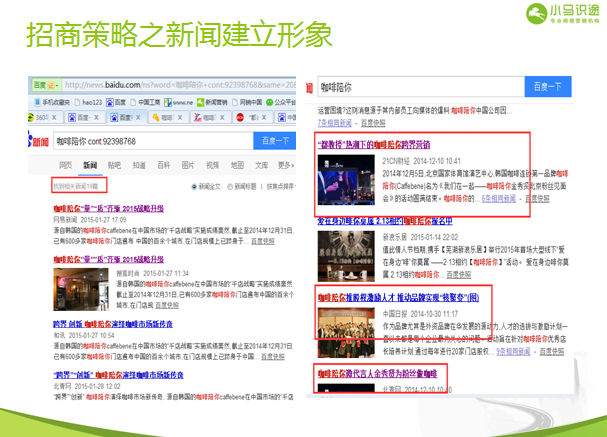Open 百度快照 next to 6条相同新闻
Viewport: 607px width, 437px height.
click(x=537, y=199)
